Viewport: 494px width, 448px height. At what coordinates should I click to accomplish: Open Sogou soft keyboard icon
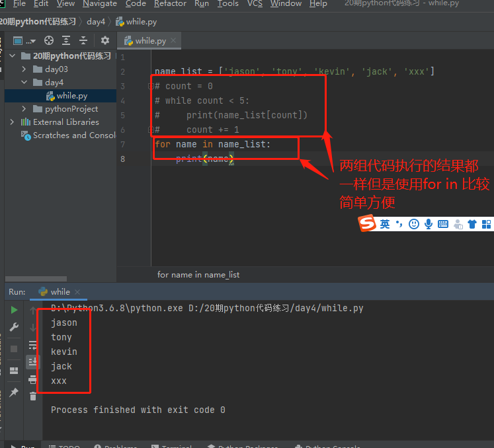pos(443,224)
